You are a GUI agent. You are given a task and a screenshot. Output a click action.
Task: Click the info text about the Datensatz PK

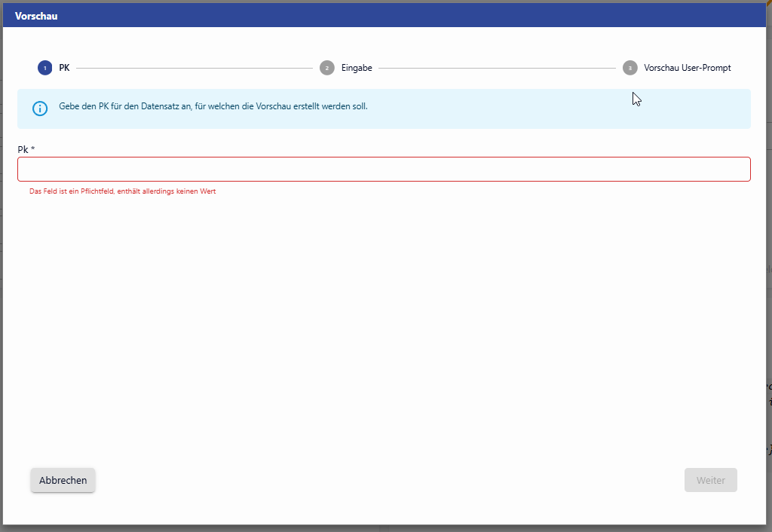[213, 107]
